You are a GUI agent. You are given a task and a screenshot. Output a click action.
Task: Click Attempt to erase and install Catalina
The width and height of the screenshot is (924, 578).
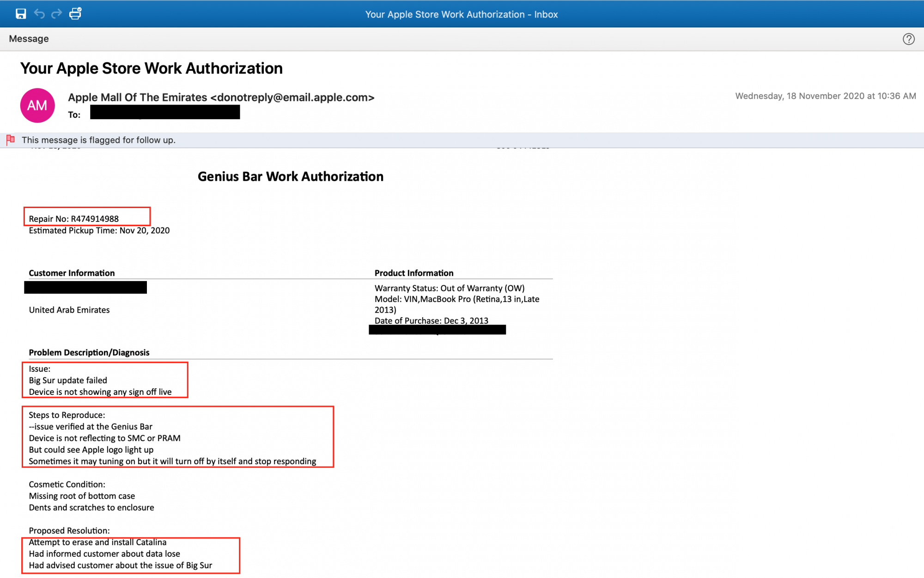(x=97, y=542)
